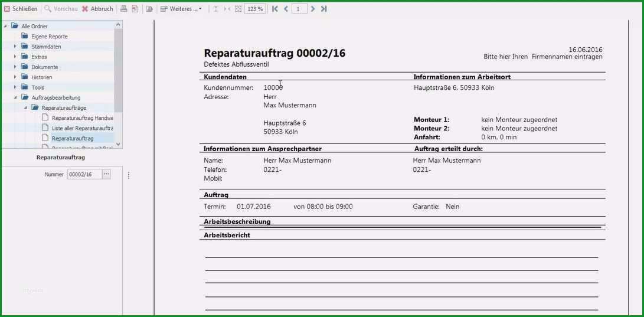Image resolution: width=644 pixels, height=317 pixels.
Task: Click the Anfahrt value 0 km, 0 min
Action: [x=499, y=137]
